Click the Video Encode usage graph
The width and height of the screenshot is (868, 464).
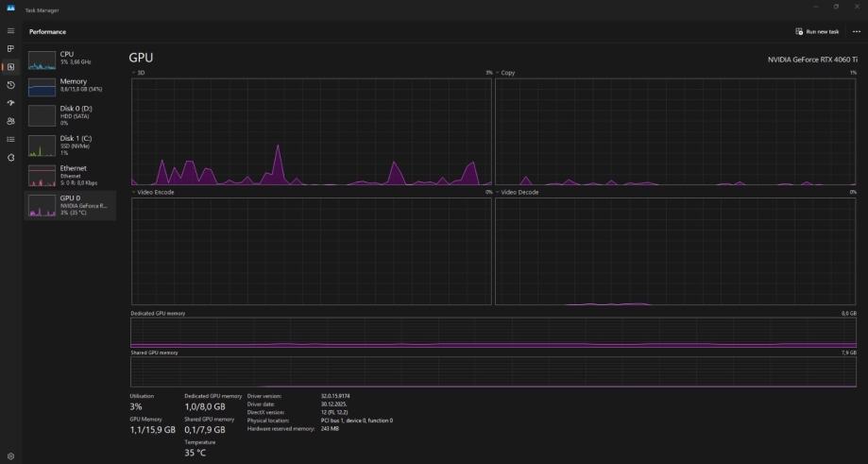coord(311,251)
